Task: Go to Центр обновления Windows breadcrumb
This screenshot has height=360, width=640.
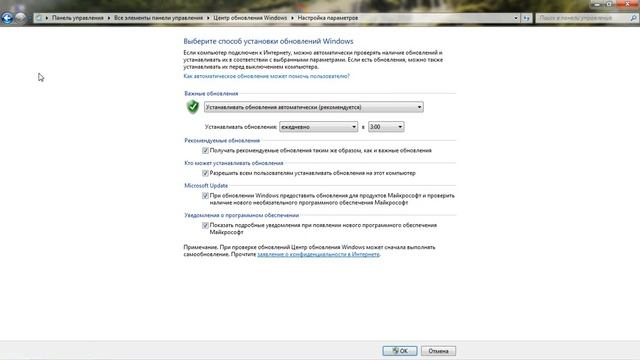Action: 250,18
